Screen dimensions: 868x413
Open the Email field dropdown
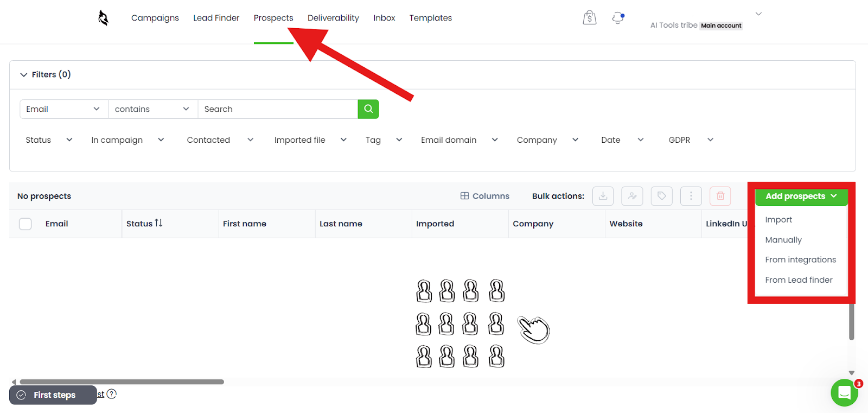tap(63, 109)
